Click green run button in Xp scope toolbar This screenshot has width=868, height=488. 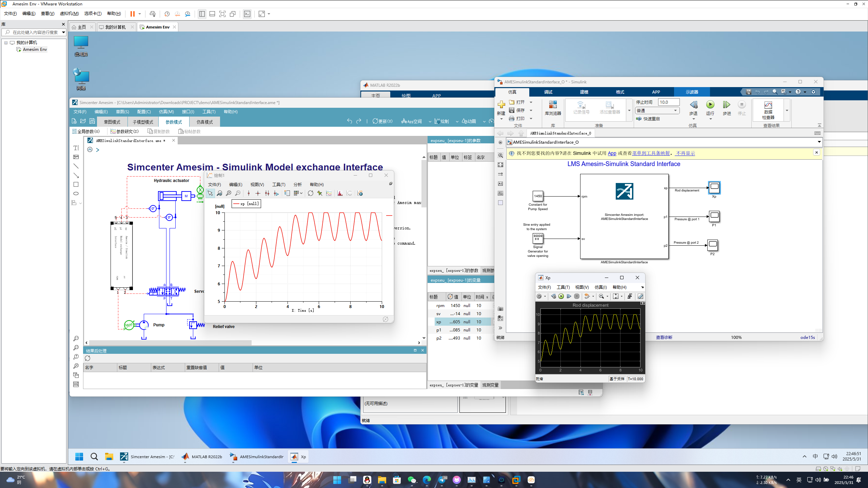tap(561, 296)
